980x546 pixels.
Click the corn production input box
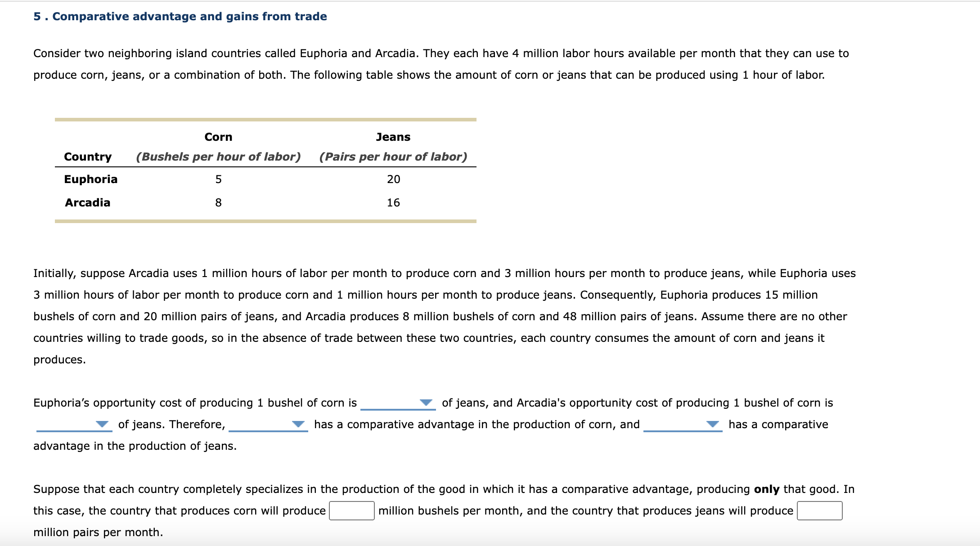[x=351, y=510]
